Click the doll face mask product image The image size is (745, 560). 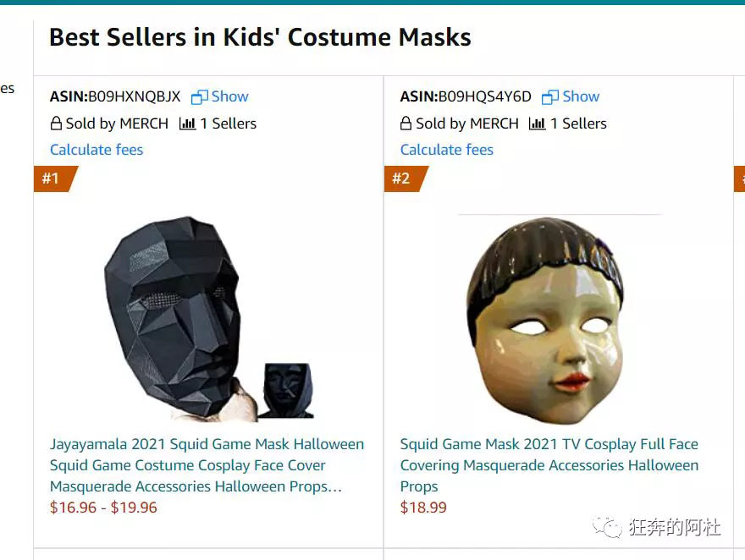546,320
